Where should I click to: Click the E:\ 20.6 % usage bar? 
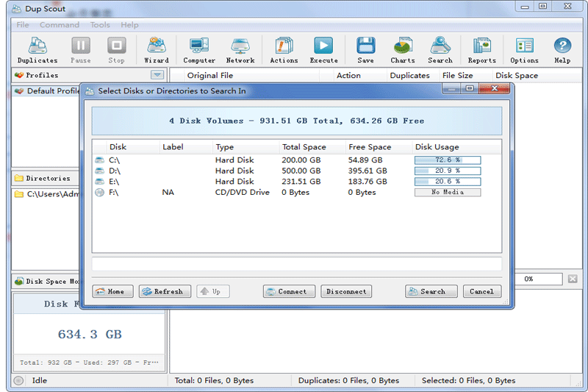(x=448, y=182)
